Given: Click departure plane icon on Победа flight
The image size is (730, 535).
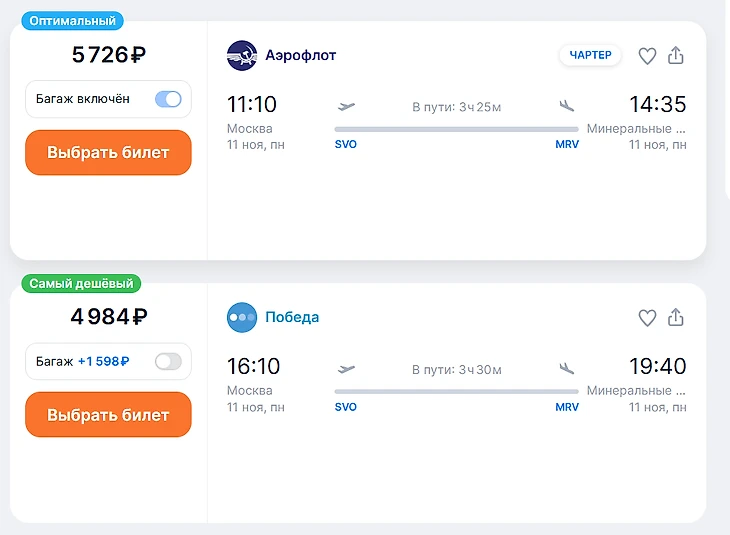Looking at the screenshot, I should pos(347,367).
